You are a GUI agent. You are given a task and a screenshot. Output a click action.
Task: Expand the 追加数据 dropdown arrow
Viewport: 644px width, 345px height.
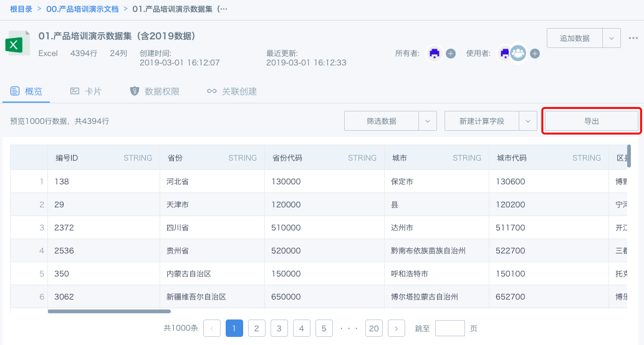pos(612,38)
